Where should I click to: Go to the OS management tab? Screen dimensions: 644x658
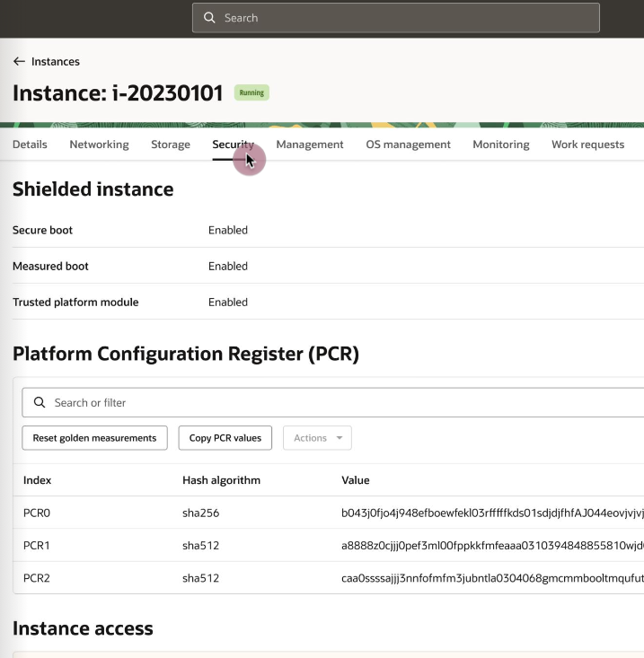[408, 145]
